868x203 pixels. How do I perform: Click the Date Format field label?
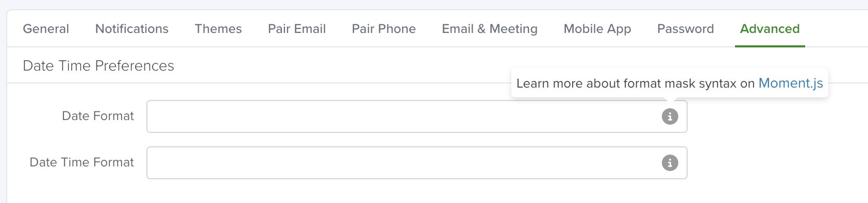pos(98,116)
